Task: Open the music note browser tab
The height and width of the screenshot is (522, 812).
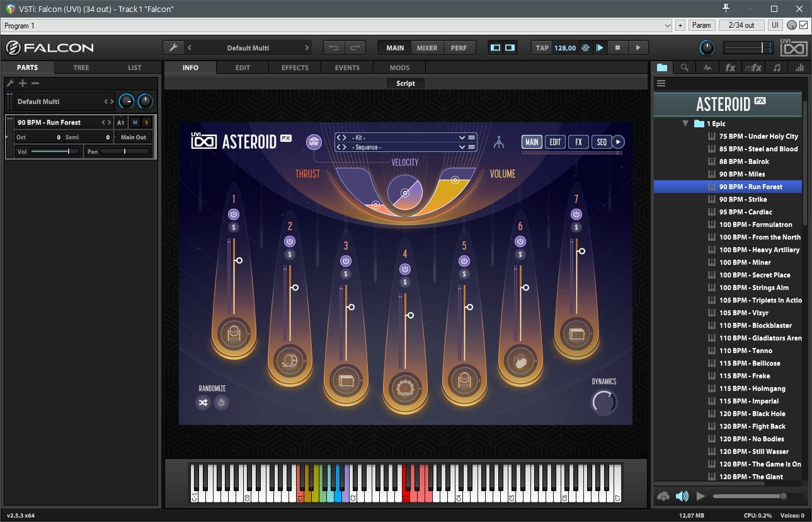Action: point(777,67)
